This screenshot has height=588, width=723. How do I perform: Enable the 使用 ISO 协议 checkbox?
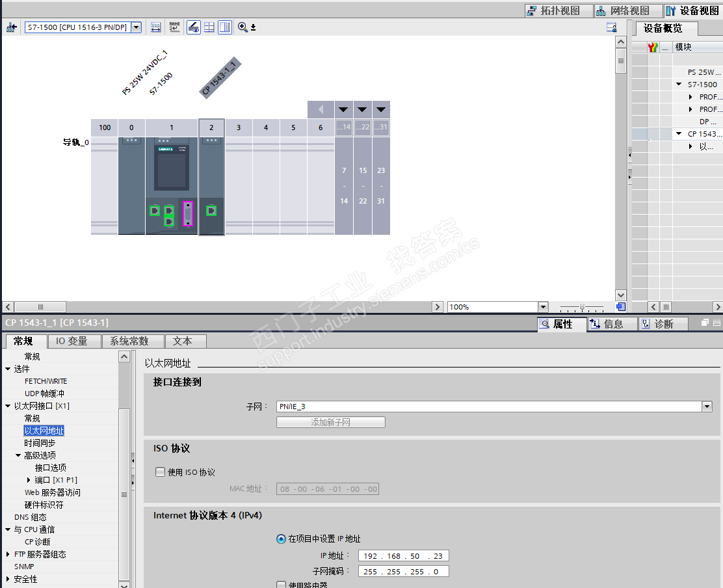160,472
